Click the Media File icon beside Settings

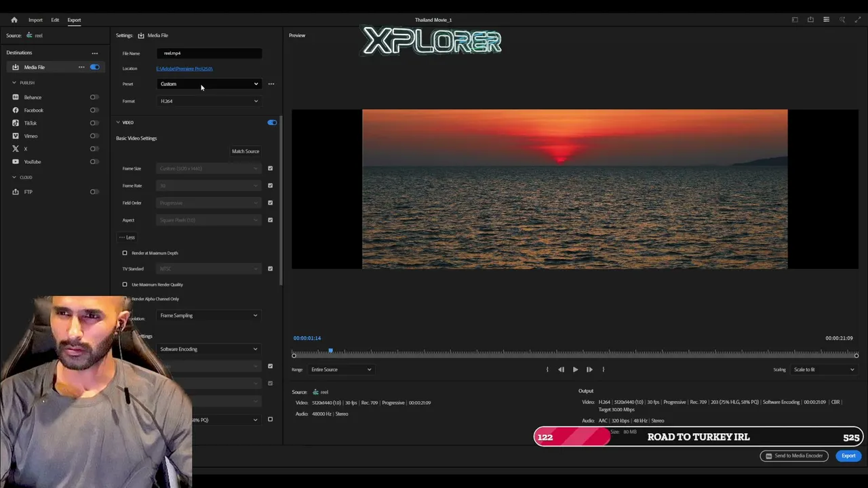141,35
